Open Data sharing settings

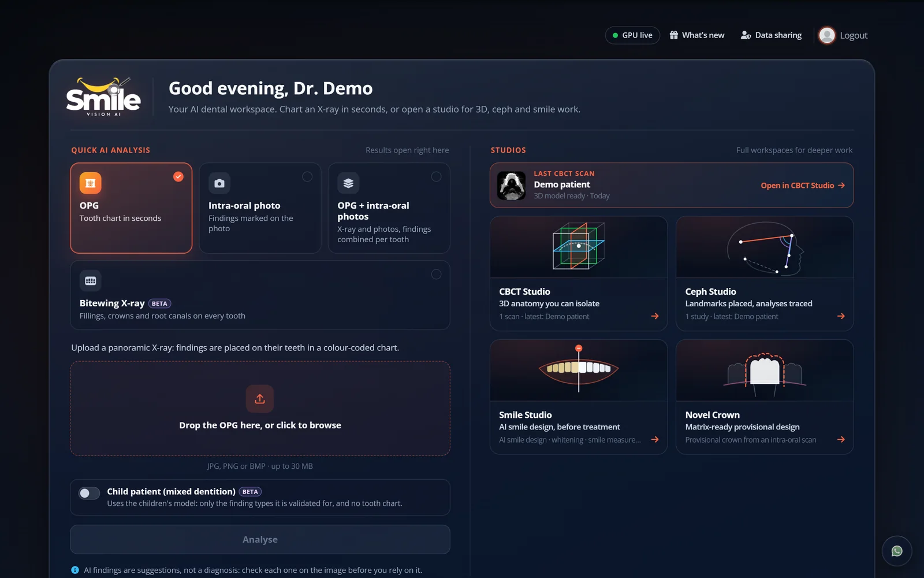point(771,35)
